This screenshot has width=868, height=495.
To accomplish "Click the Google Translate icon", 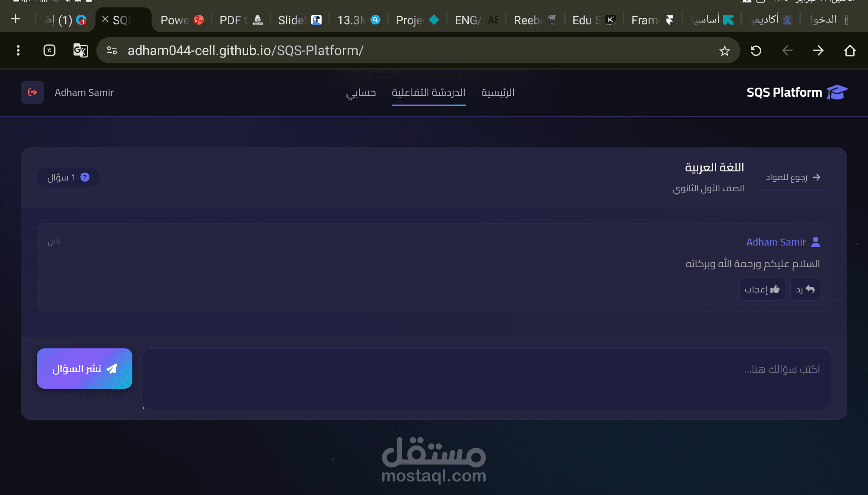I will (80, 51).
